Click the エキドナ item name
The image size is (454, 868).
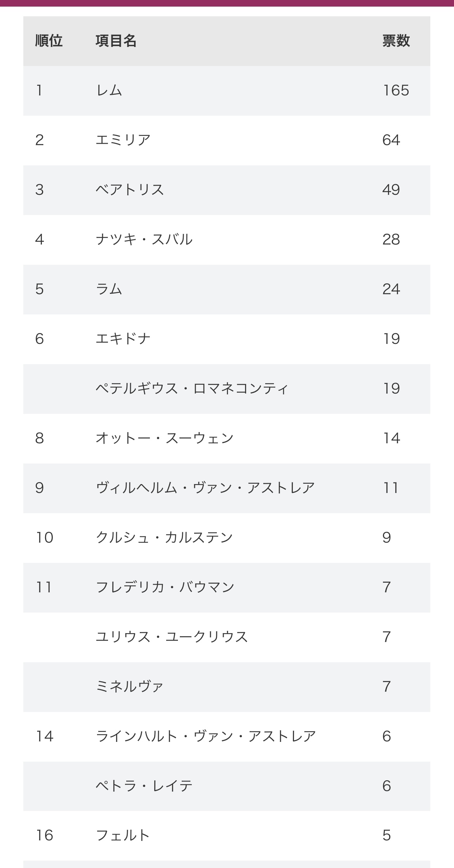click(x=123, y=339)
